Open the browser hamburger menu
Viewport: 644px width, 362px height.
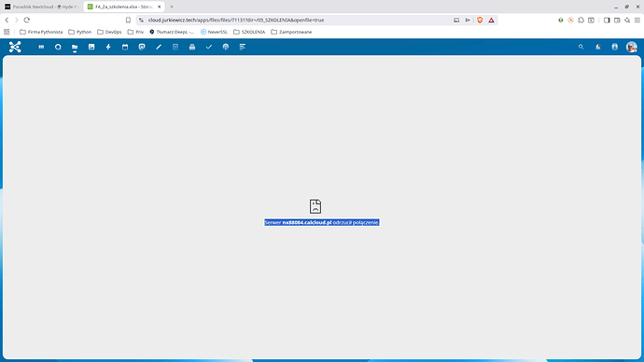click(x=637, y=21)
